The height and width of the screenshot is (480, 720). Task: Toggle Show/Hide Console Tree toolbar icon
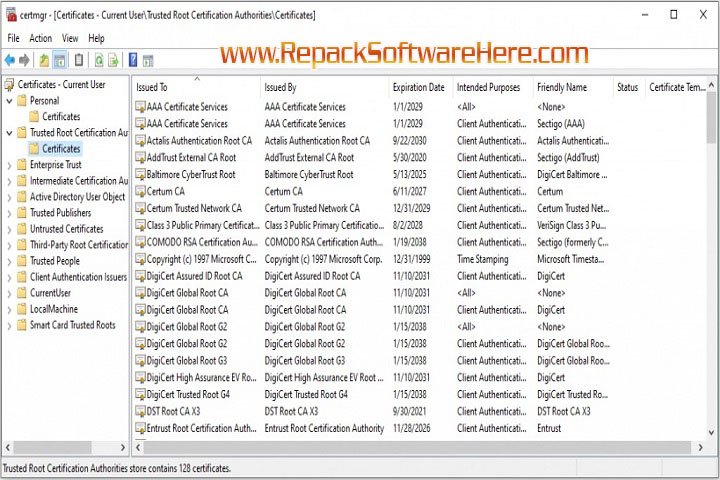point(60,60)
